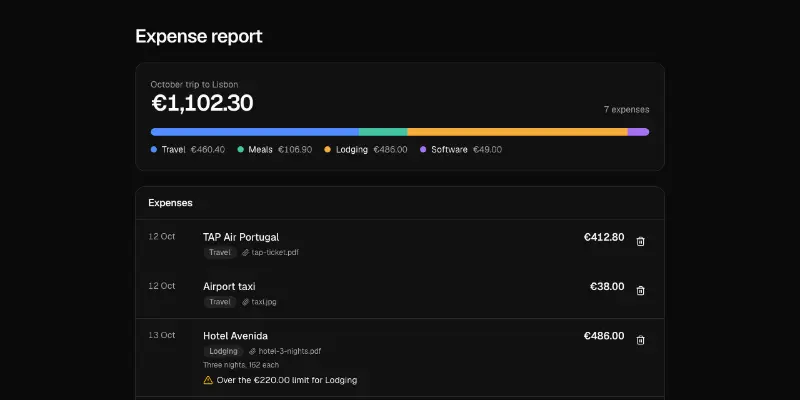800x400 pixels.
Task: Click the €486.00 amount in the Hotel Avenida row
Action: 604,336
